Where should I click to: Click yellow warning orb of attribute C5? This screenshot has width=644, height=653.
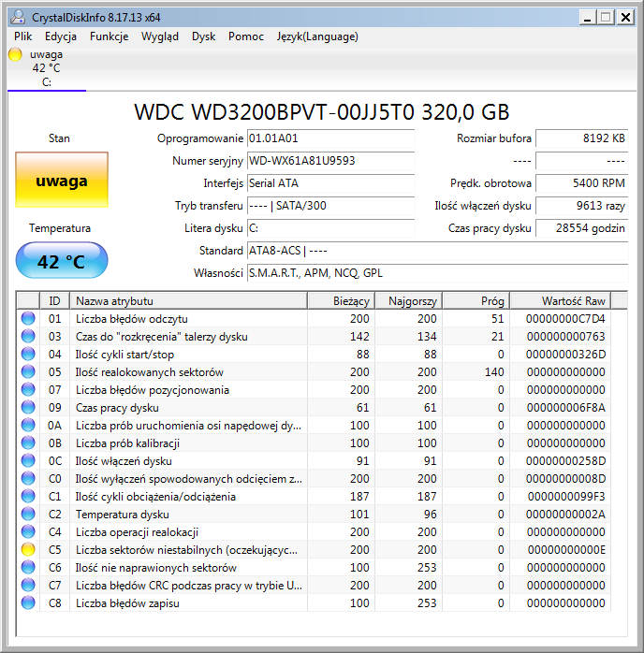click(x=28, y=549)
